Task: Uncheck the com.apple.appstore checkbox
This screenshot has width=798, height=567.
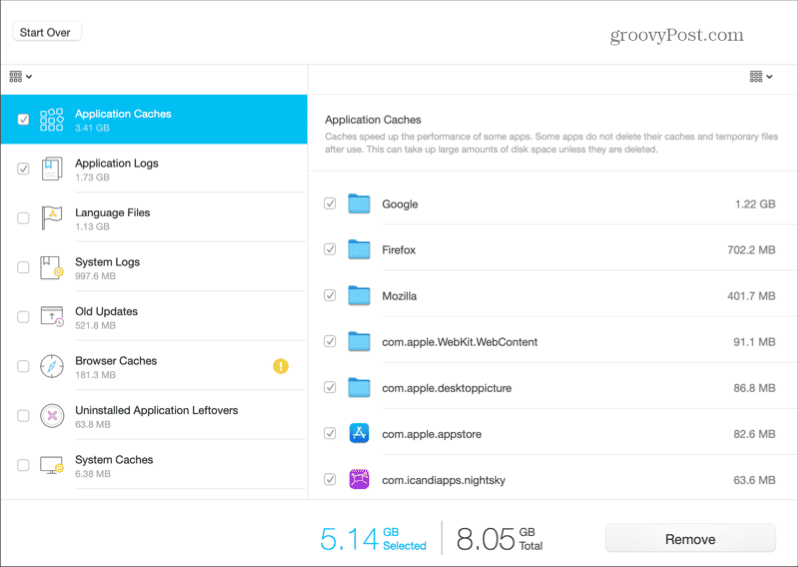Action: coord(330,433)
